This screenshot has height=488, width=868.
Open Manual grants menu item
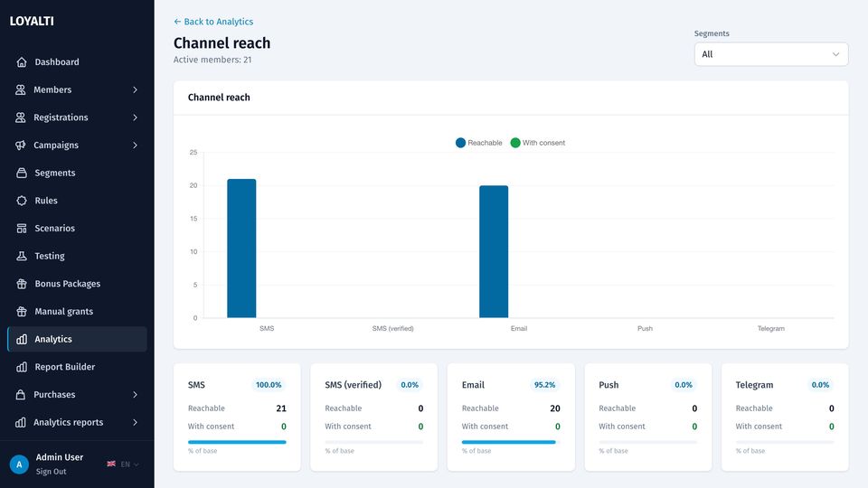pos(77,311)
